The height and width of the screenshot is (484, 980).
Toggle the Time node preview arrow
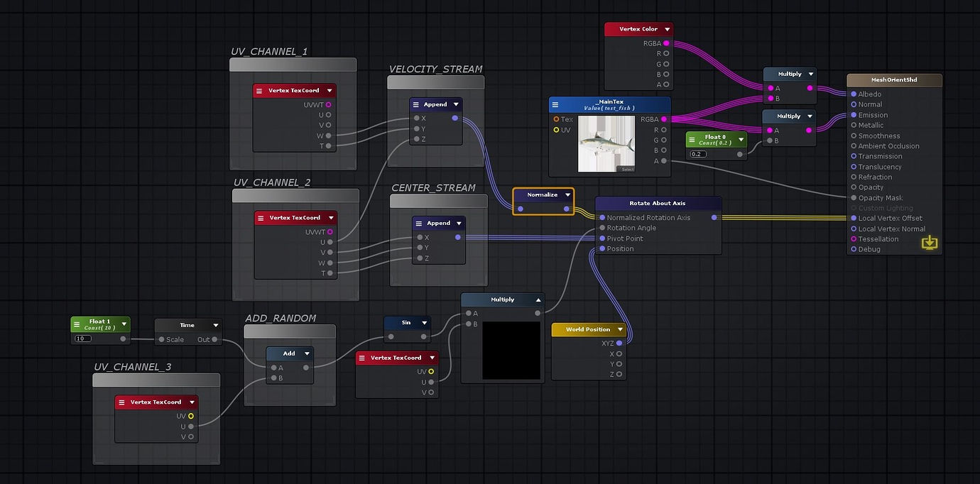tap(215, 325)
